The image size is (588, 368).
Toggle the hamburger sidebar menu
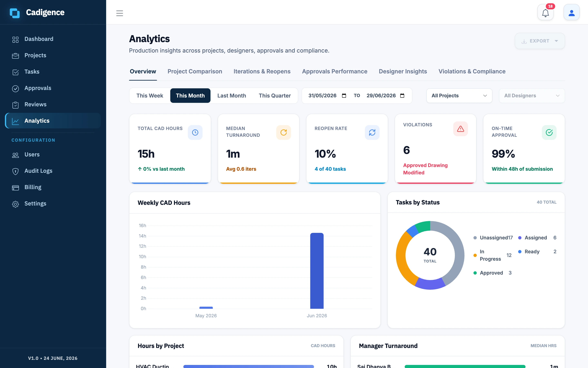(x=120, y=13)
